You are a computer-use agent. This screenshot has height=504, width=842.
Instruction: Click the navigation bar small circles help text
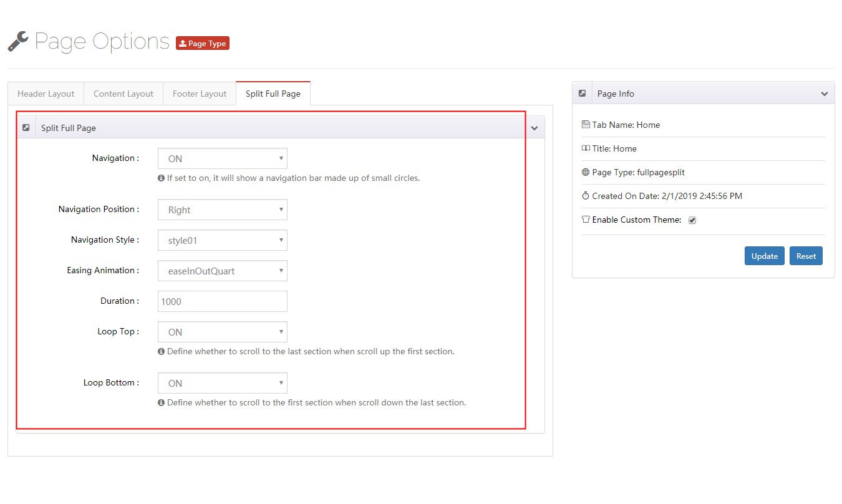pyautogui.click(x=294, y=178)
